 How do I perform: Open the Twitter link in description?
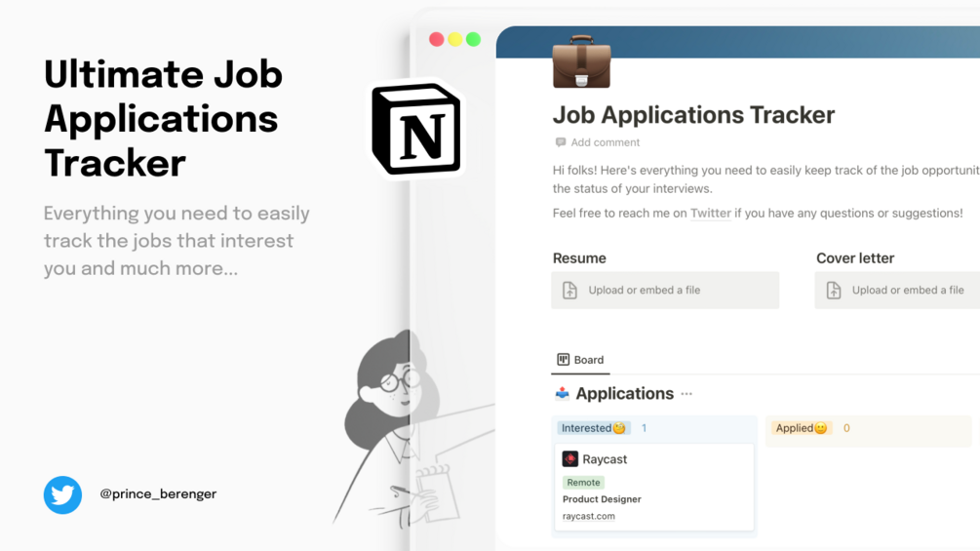710,213
